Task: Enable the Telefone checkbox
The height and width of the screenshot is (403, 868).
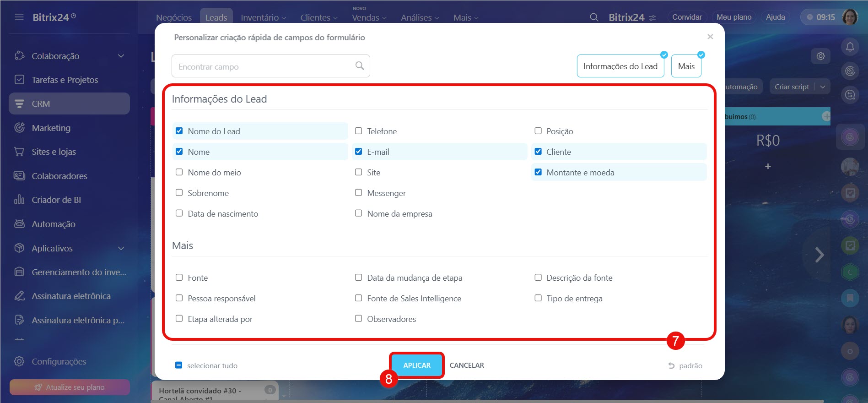Action: point(359,131)
